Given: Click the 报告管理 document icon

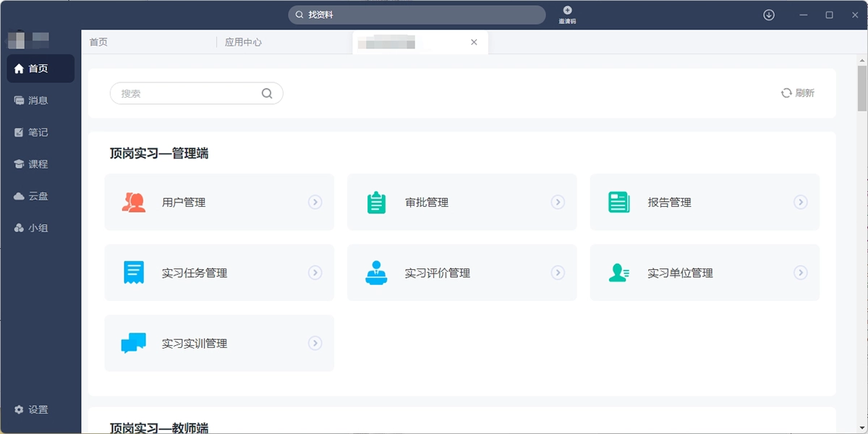Looking at the screenshot, I should pos(618,202).
